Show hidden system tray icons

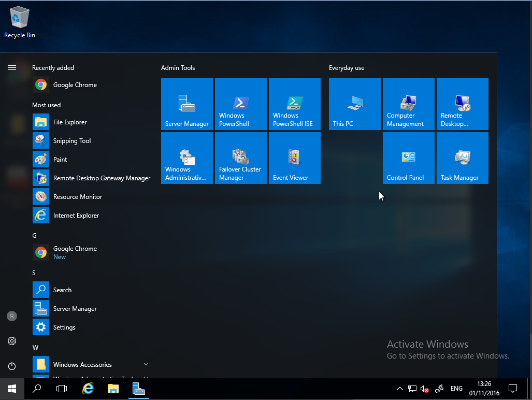point(400,389)
